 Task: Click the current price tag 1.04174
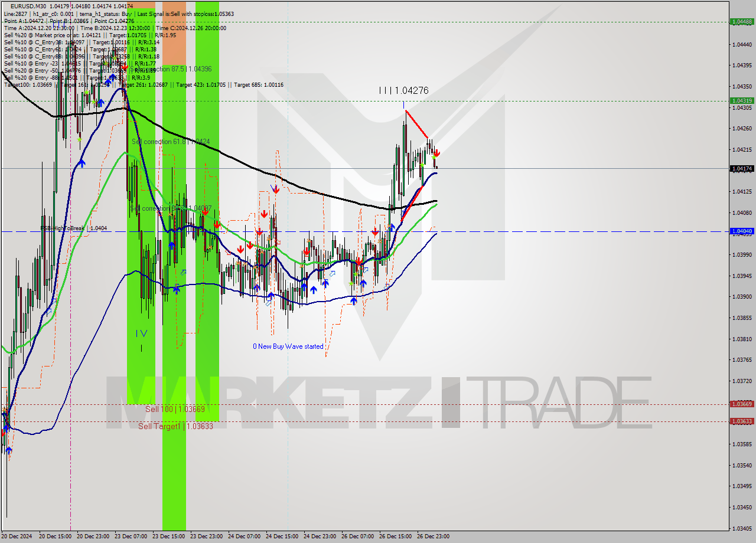pyautogui.click(x=742, y=169)
